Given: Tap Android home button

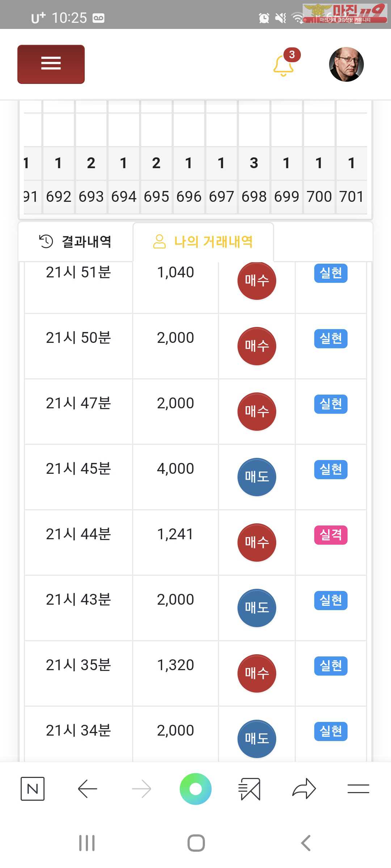Looking at the screenshot, I should pyautogui.click(x=196, y=843).
